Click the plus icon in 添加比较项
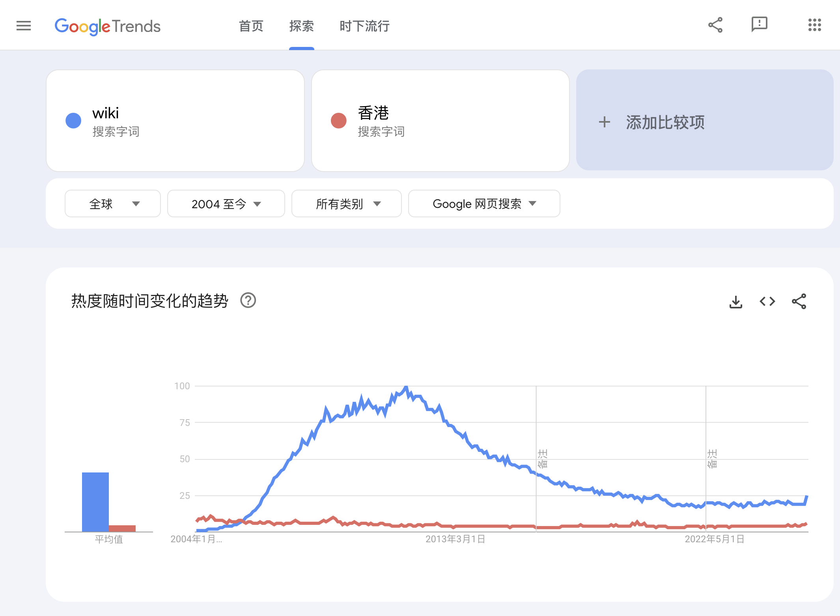840x616 pixels. 605,122
